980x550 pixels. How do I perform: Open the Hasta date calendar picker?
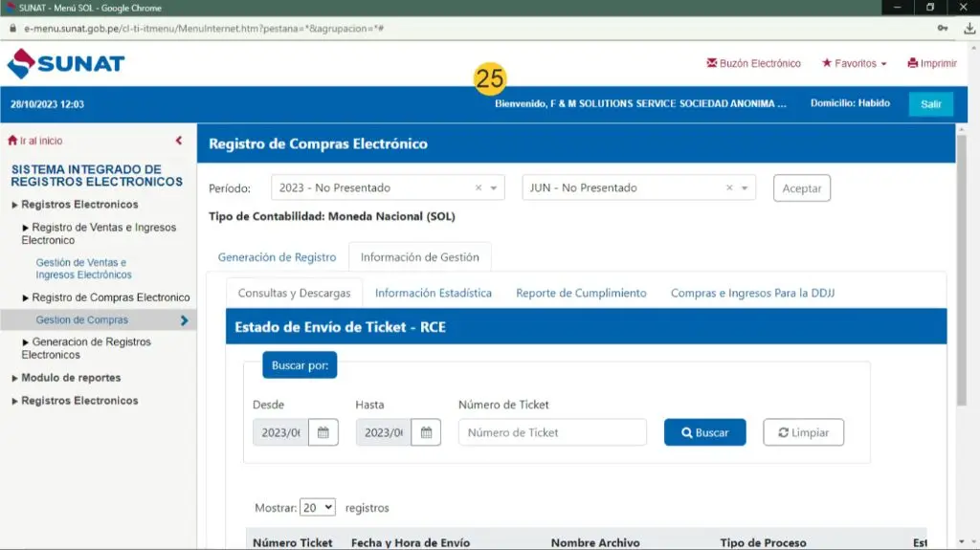click(426, 432)
